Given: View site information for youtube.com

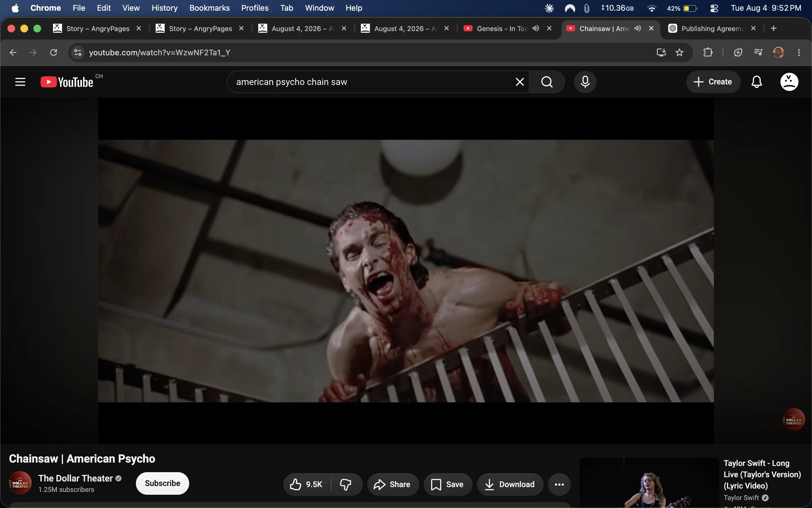Looking at the screenshot, I should 78,52.
